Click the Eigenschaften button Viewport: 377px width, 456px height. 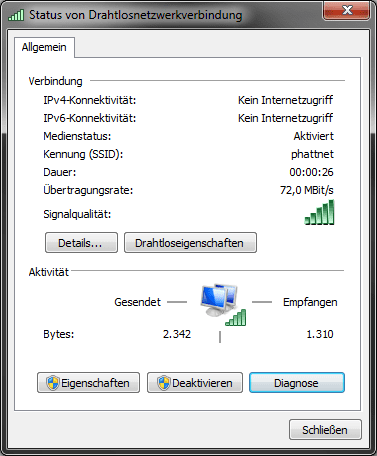[x=88, y=383]
